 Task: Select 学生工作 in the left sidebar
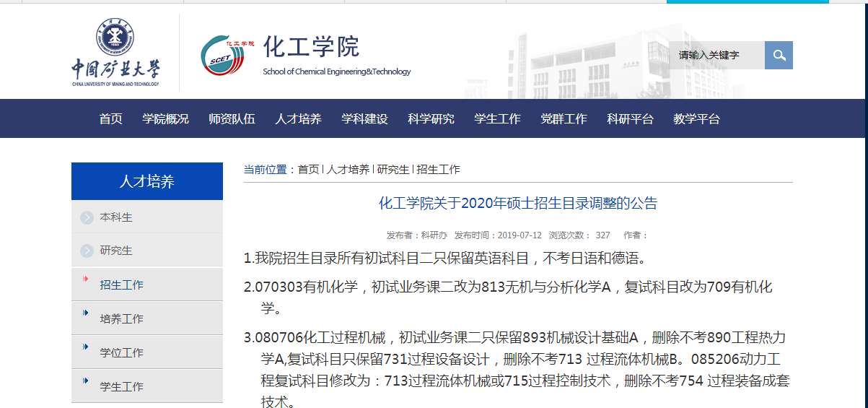[x=121, y=387]
